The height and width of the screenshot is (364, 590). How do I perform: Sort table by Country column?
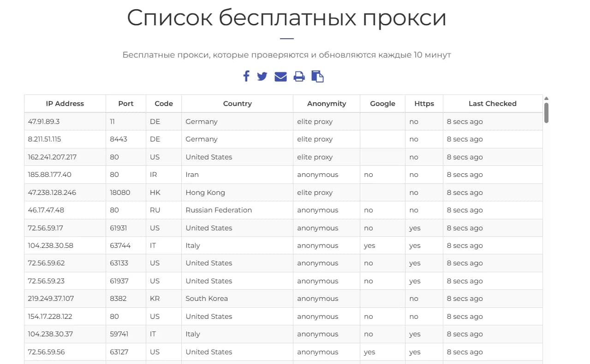click(237, 103)
